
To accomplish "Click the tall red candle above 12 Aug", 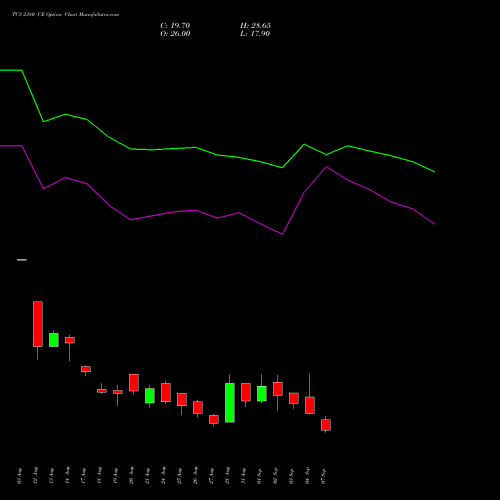I will click(x=38, y=324).
